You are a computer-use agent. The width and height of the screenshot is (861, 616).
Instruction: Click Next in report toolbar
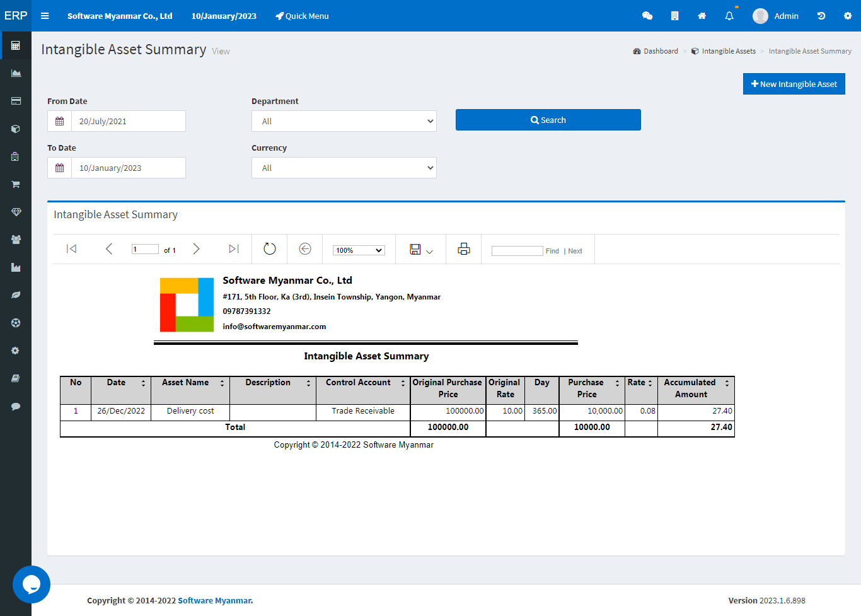coord(575,251)
